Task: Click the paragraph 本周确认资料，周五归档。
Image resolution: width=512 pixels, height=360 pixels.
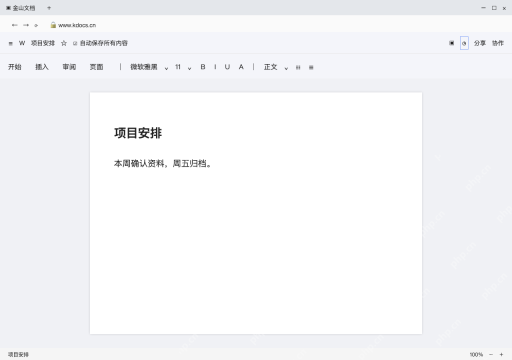Action: [x=163, y=163]
